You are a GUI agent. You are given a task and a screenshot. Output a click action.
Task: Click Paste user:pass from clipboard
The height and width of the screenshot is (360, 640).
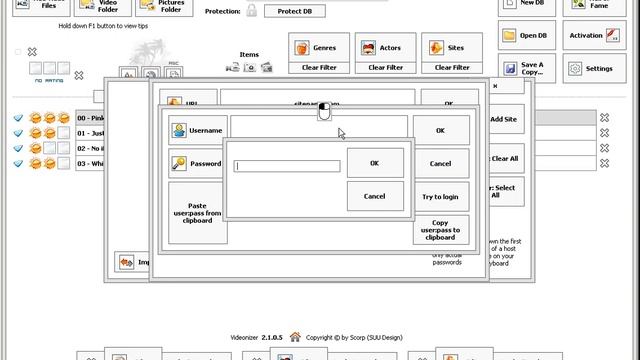[x=198, y=213]
